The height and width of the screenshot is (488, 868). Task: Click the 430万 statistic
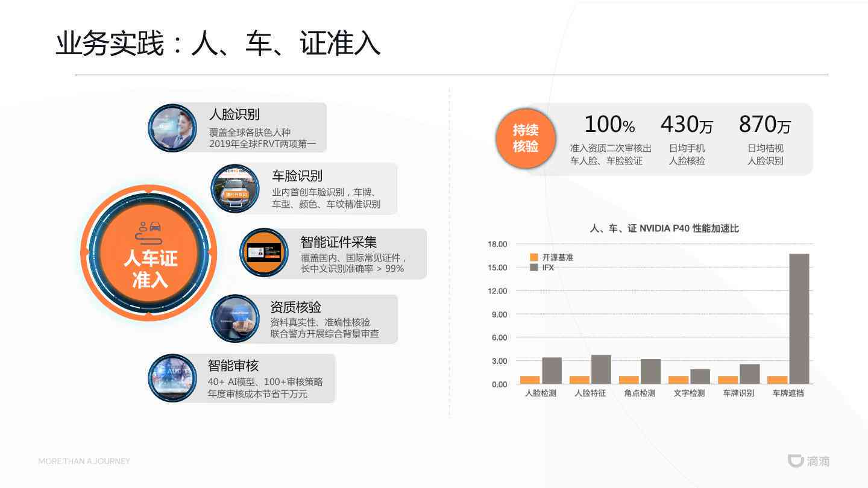(x=687, y=124)
